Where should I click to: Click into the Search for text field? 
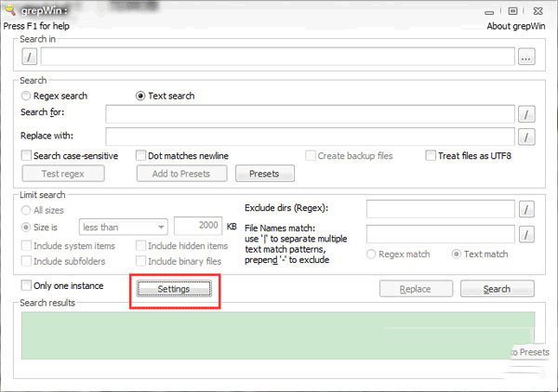pyautogui.click(x=310, y=114)
